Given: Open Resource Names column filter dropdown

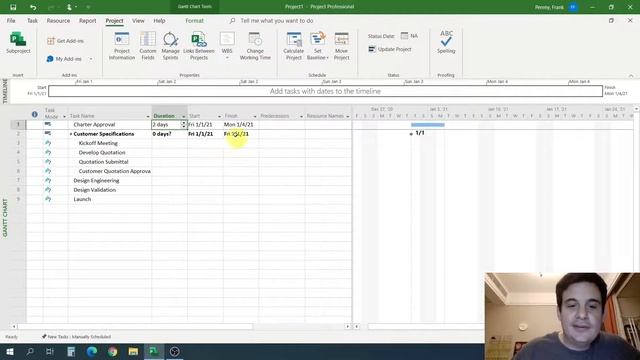Looking at the screenshot, I should click(348, 117).
